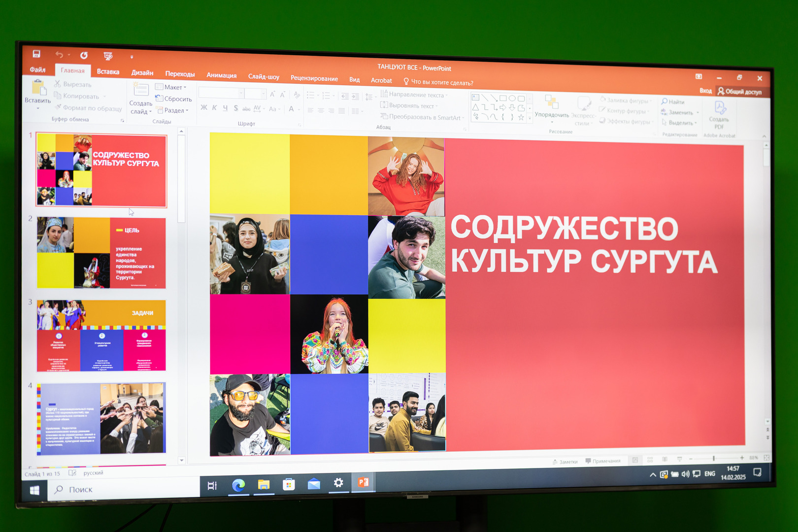Viewport: 798px width, 532px height.
Task: Select slide 3 thumbnail titled ЗАДАЧИ
Action: 101,335
